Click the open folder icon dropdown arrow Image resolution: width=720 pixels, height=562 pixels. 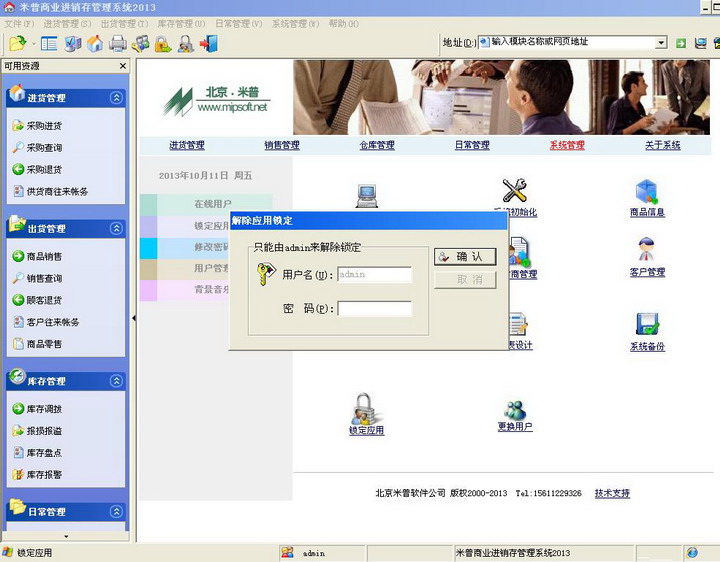click(34, 45)
